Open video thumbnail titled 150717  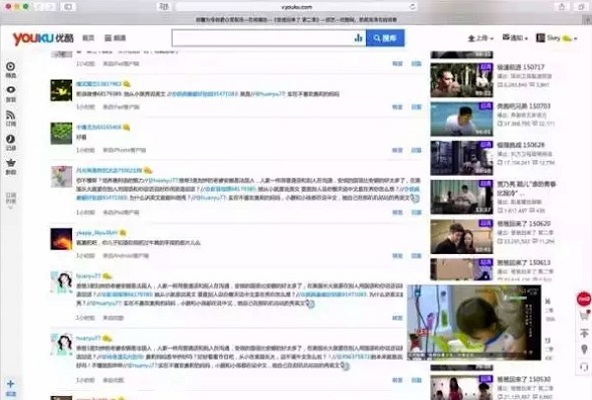[462, 80]
